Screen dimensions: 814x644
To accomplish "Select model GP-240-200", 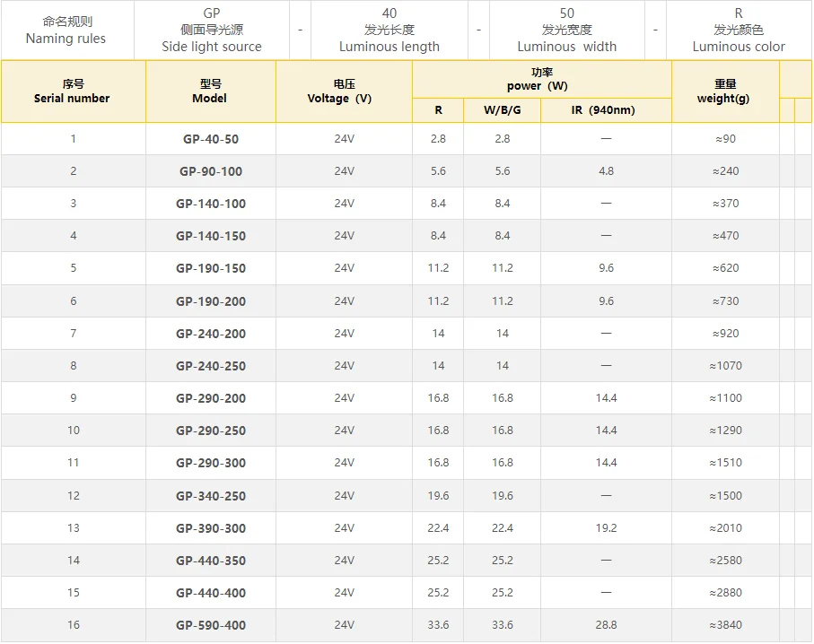I will (x=211, y=334).
